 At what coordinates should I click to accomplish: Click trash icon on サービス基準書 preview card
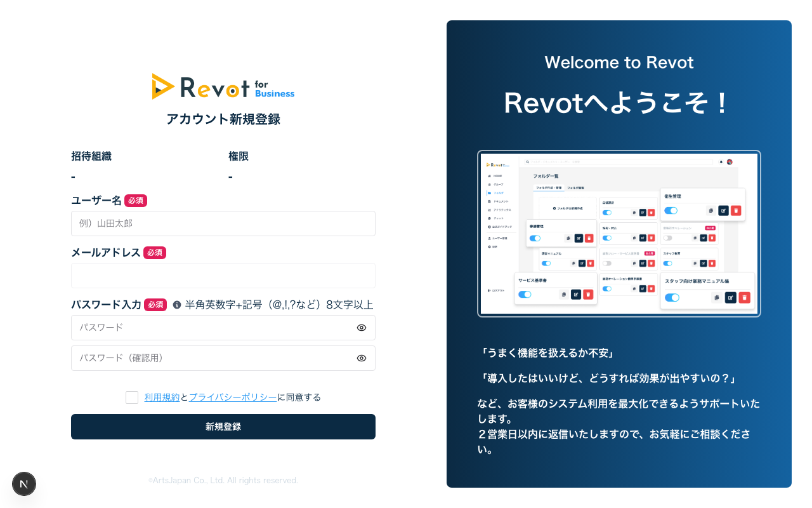pyautogui.click(x=588, y=295)
